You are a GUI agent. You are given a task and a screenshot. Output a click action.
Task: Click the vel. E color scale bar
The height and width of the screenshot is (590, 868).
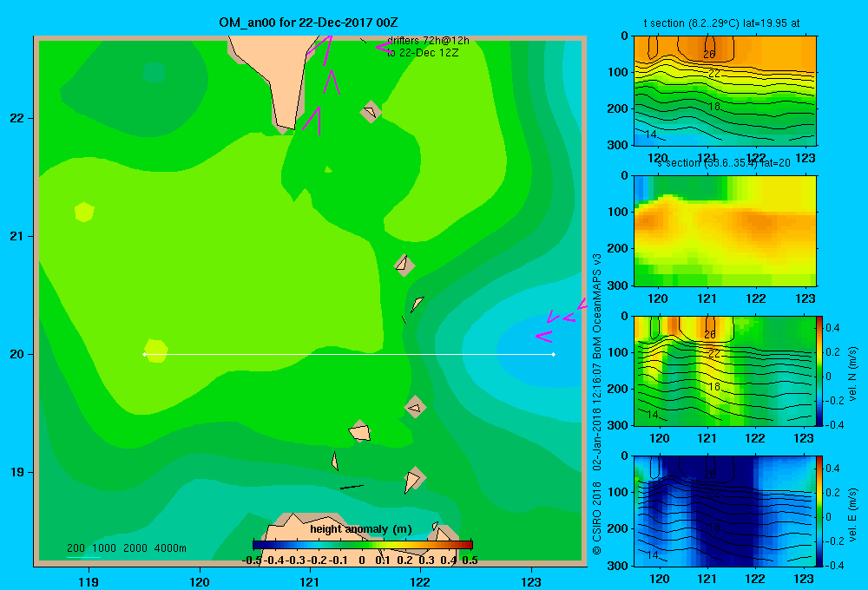(819, 511)
